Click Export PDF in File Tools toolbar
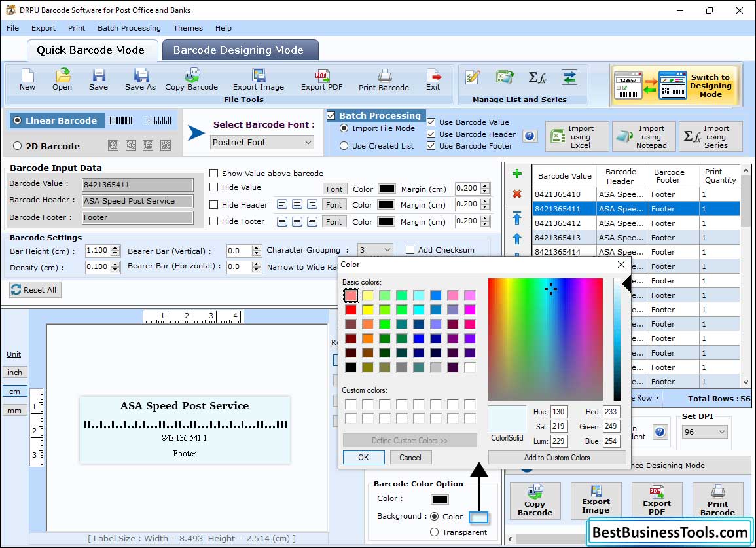 321,80
